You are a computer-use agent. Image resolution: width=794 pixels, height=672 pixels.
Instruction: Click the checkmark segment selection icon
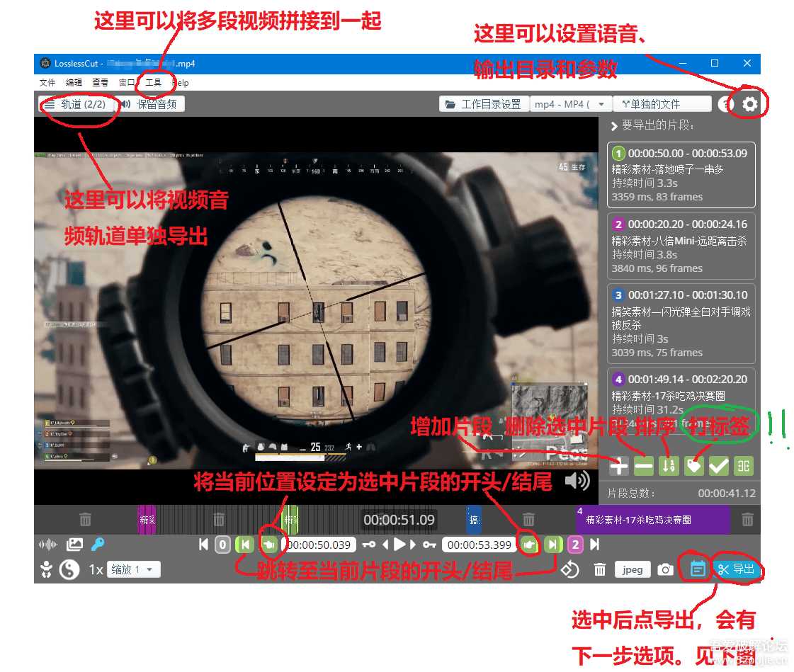click(x=718, y=466)
